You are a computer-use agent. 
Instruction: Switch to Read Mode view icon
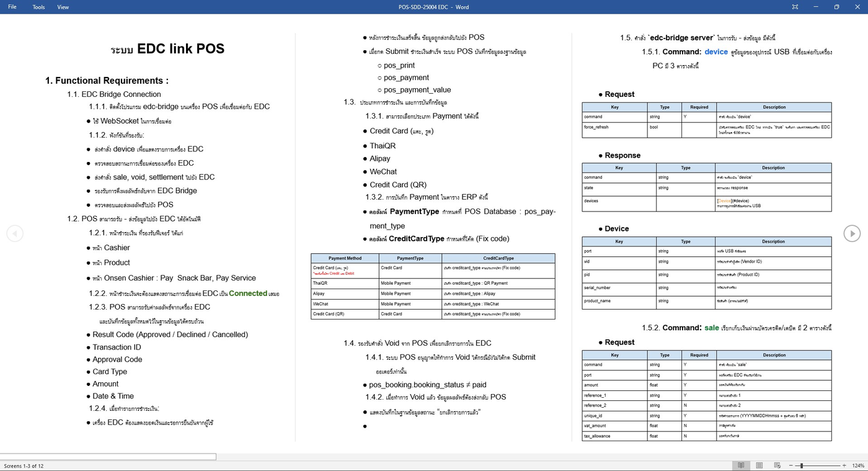(741, 465)
